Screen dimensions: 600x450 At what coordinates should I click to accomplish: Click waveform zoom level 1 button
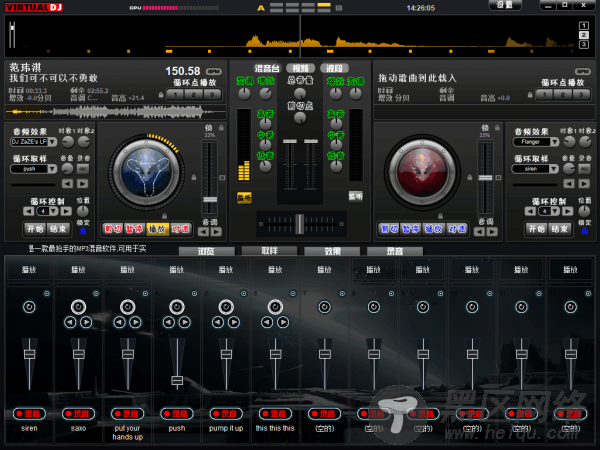point(584,26)
